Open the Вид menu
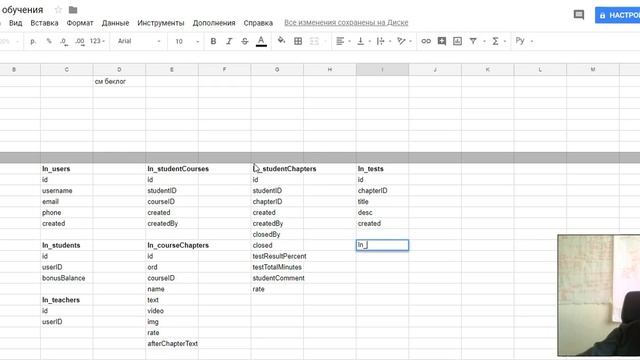Image resolution: width=640 pixels, height=360 pixels. click(x=16, y=23)
